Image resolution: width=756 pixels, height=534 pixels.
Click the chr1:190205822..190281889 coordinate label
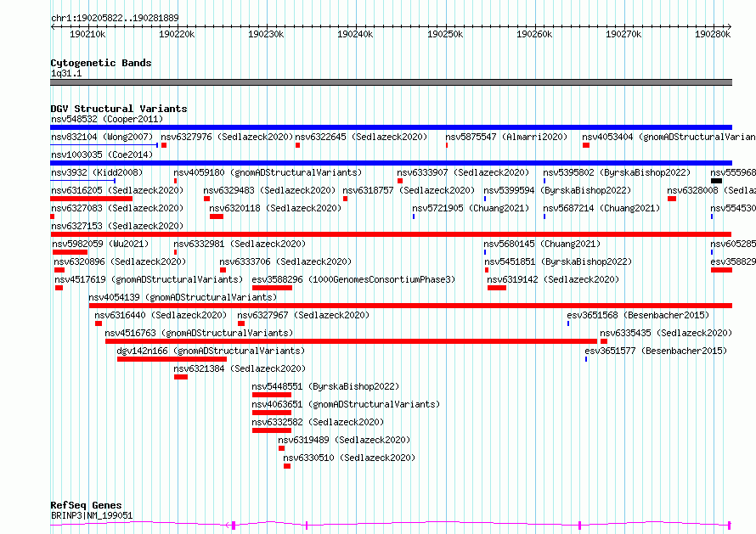click(x=115, y=18)
